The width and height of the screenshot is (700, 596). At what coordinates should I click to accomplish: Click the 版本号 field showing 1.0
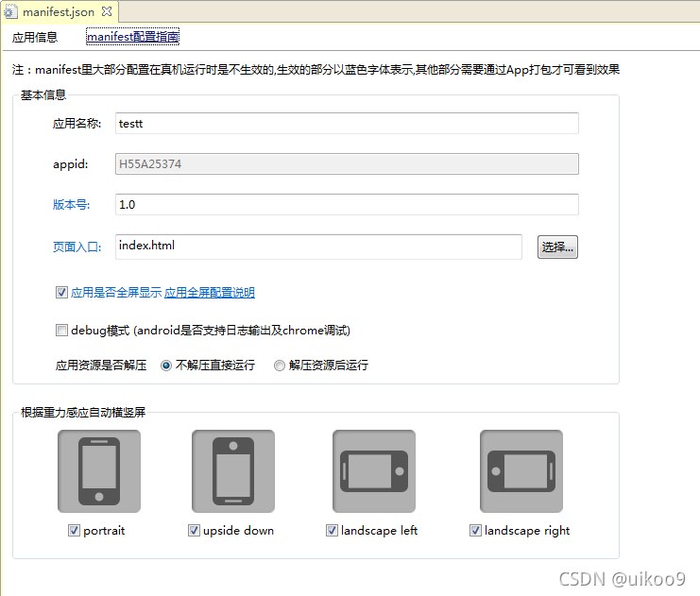[x=347, y=204]
